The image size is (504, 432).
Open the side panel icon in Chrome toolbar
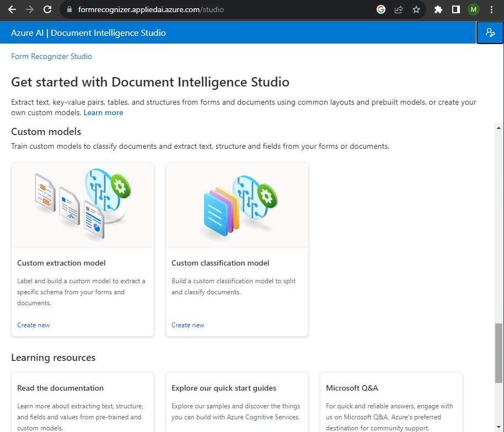coord(456,9)
